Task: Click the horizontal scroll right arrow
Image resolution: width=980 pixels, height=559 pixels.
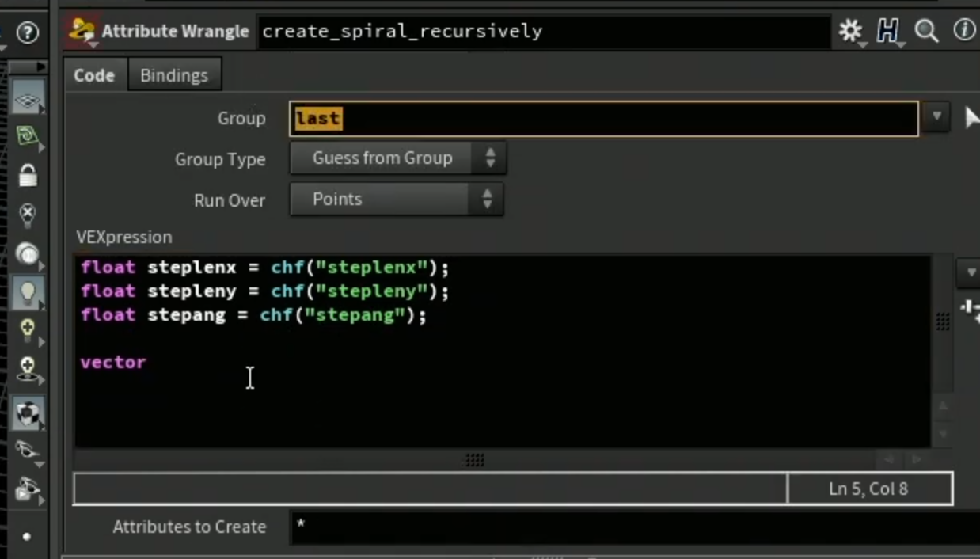Action: click(x=917, y=459)
